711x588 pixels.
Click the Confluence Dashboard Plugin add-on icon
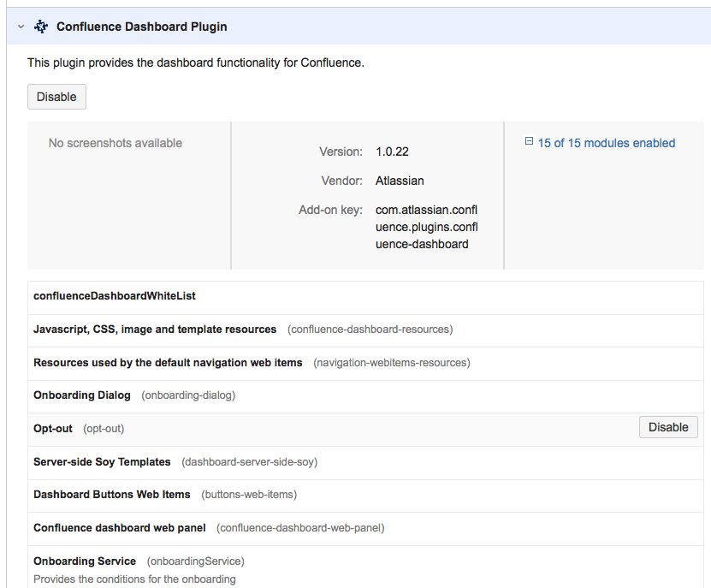tap(41, 27)
